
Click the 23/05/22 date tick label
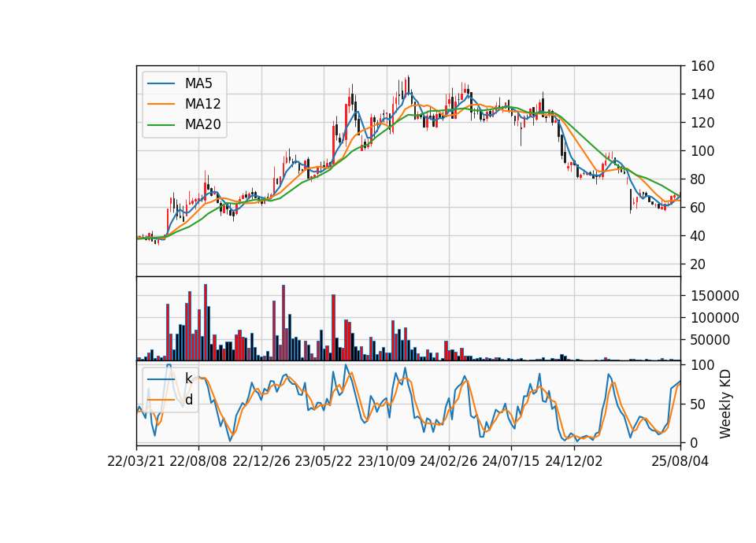pos(324,461)
